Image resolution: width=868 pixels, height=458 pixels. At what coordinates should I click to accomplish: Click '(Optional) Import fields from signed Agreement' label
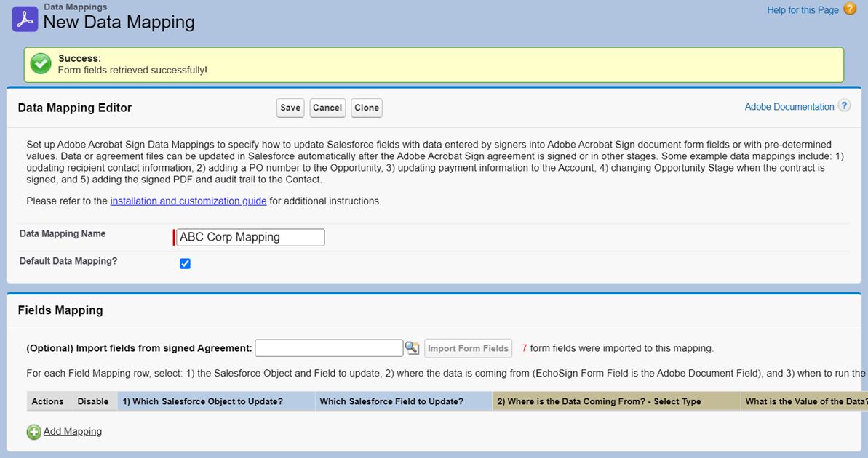[139, 348]
